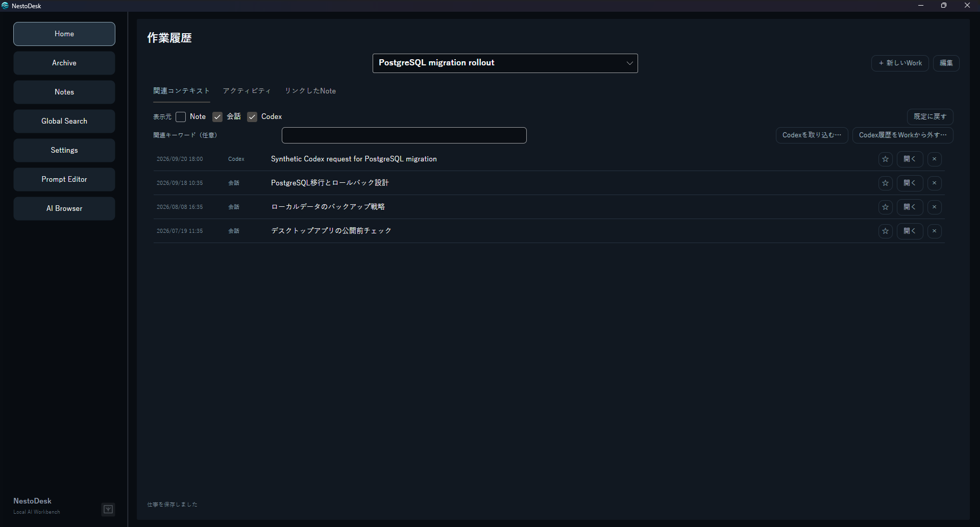
Task: Remove the Synthetic Codex request row with X
Action: (935, 159)
